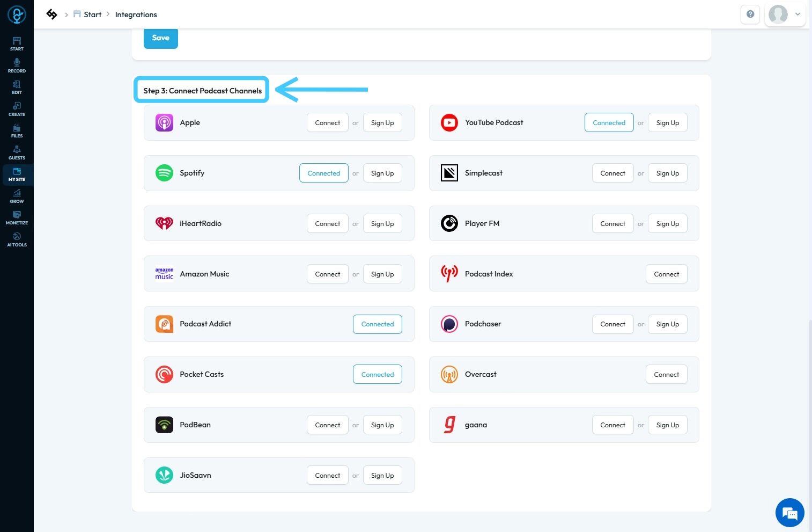Connect the Simplecast channel

613,173
